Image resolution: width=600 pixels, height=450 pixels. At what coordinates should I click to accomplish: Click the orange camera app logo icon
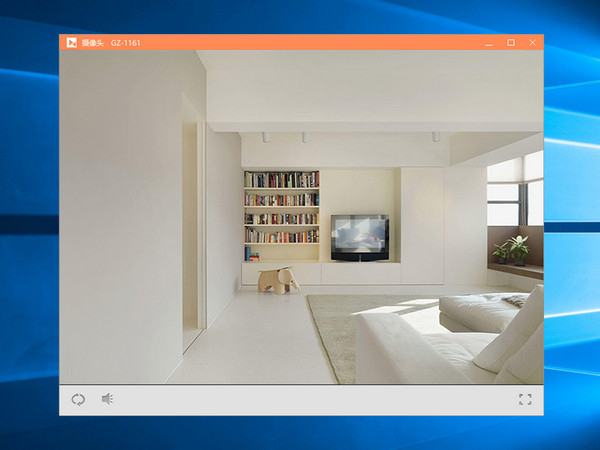[x=71, y=42]
